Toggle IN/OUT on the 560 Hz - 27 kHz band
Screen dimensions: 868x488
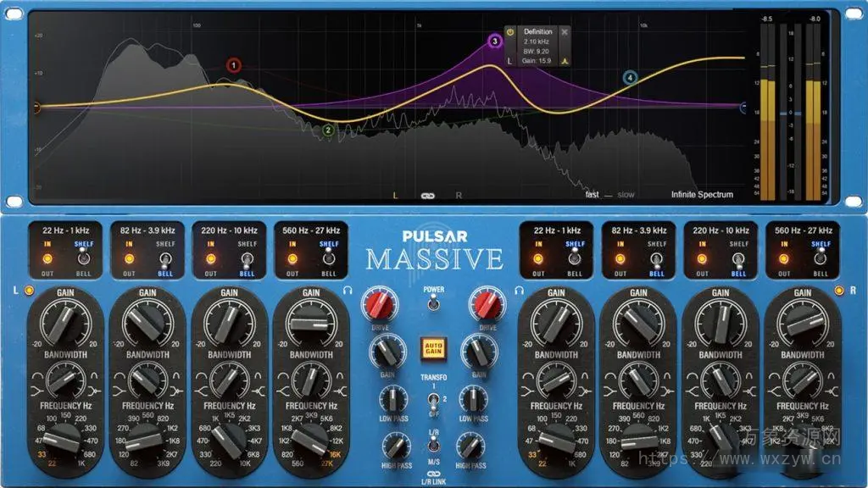pos(292,257)
